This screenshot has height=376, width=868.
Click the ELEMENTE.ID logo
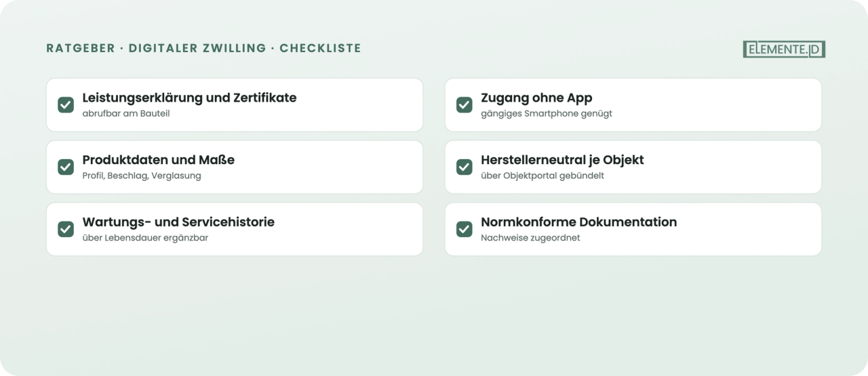click(x=784, y=49)
